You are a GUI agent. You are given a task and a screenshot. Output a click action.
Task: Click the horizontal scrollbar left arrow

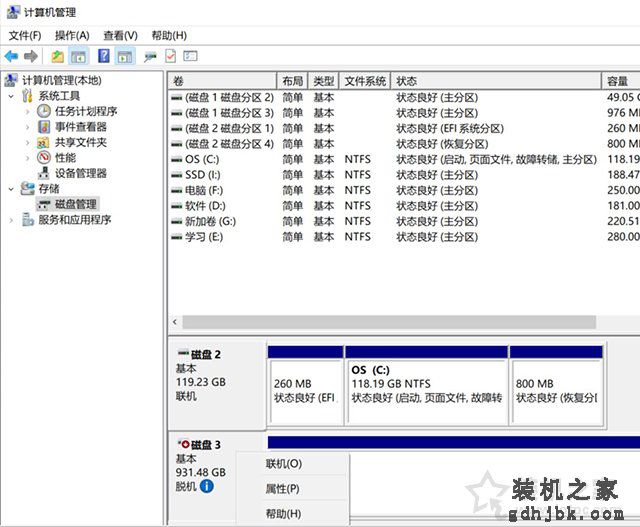[175, 322]
